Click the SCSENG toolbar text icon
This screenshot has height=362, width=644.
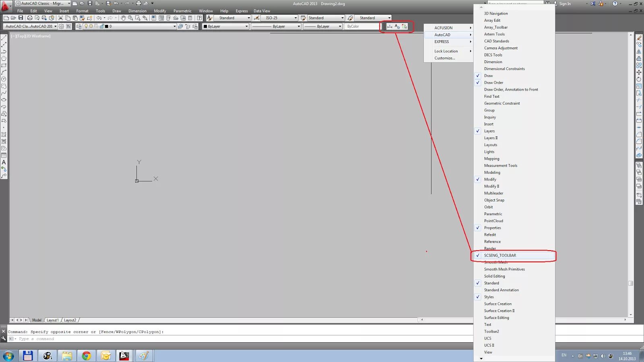pos(397,26)
